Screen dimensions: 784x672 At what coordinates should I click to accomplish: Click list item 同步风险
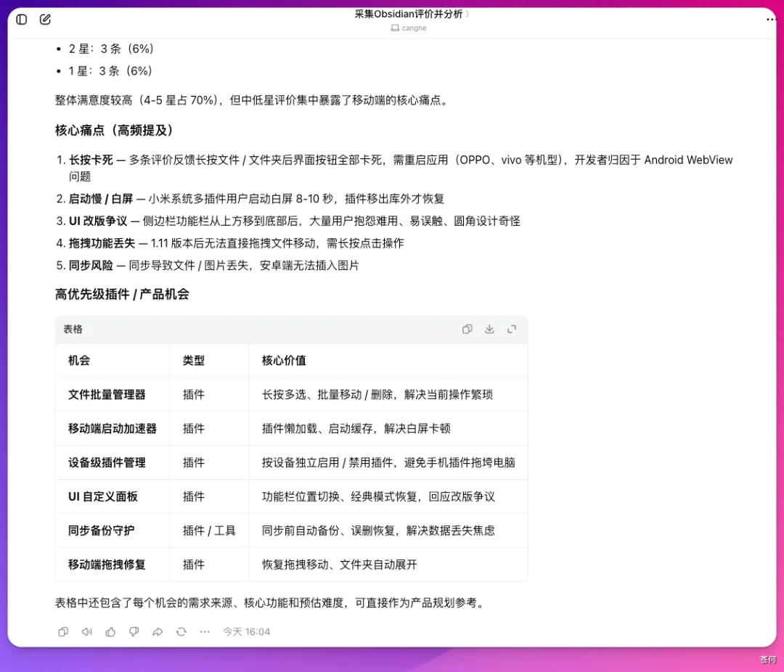(208, 265)
